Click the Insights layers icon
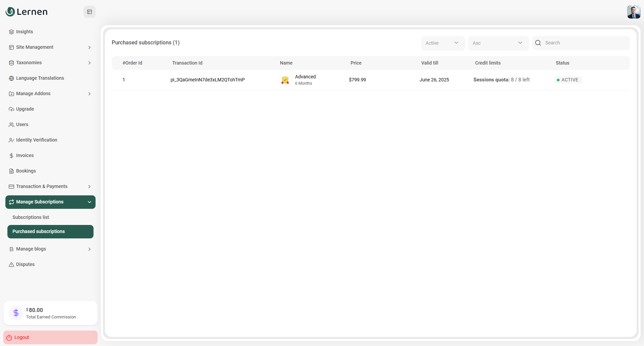644x346 pixels. point(11,32)
